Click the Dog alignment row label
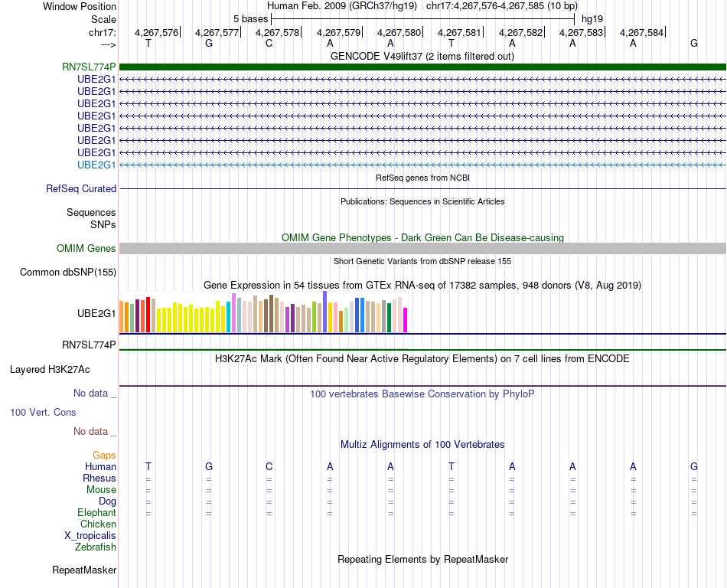Image resolution: width=727 pixels, height=588 pixels. point(107,501)
